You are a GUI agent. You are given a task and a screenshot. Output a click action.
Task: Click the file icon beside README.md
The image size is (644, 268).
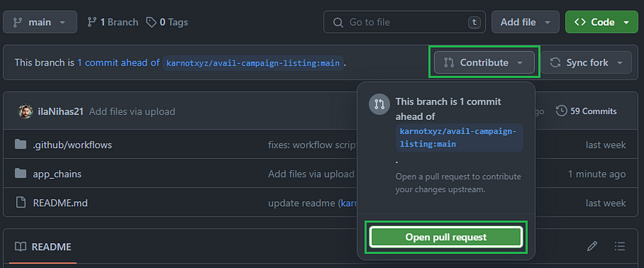click(x=20, y=202)
